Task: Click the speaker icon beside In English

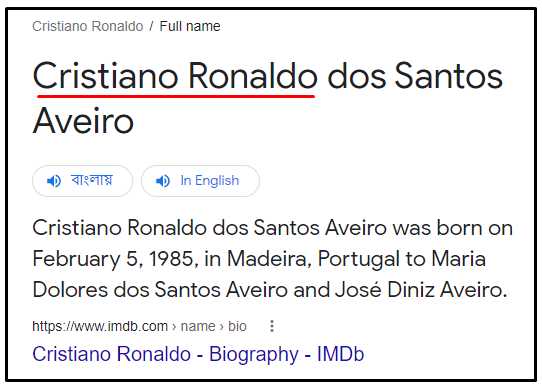Action: coord(163,181)
